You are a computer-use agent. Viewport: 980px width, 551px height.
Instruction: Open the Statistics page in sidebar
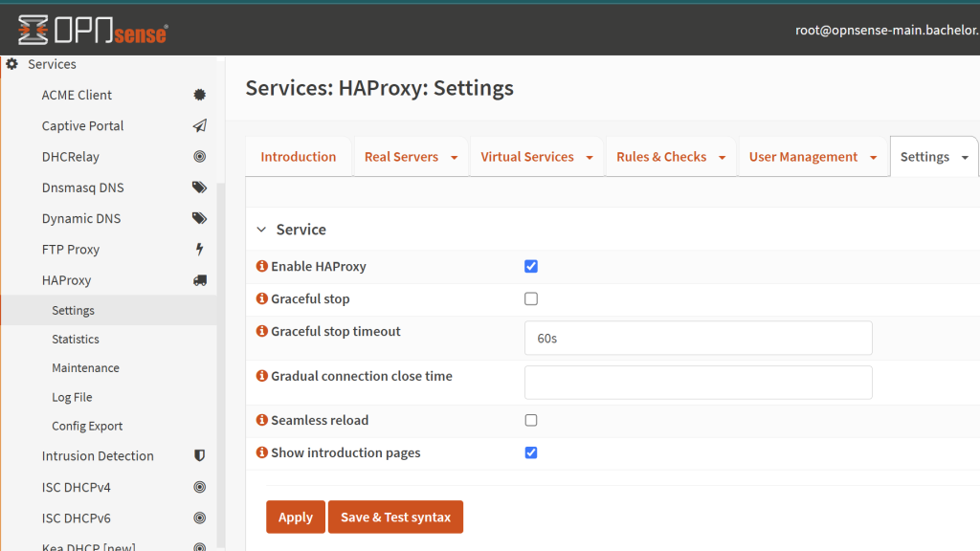click(76, 340)
